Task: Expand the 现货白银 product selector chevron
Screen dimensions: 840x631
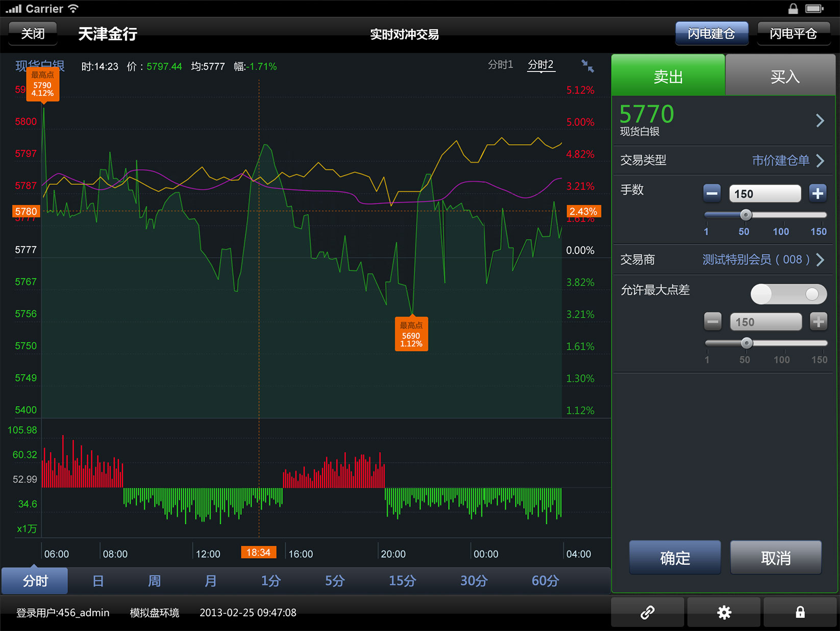Action: point(820,120)
